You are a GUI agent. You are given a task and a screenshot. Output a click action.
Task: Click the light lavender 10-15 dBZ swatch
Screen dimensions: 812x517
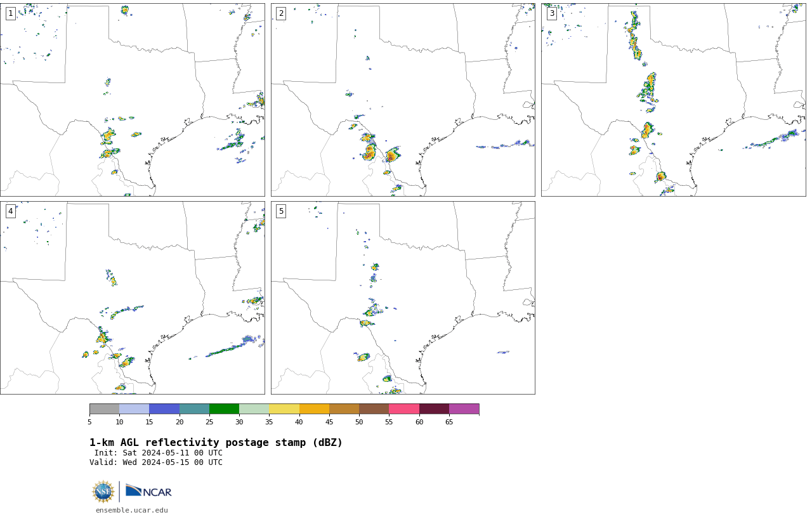134,409
